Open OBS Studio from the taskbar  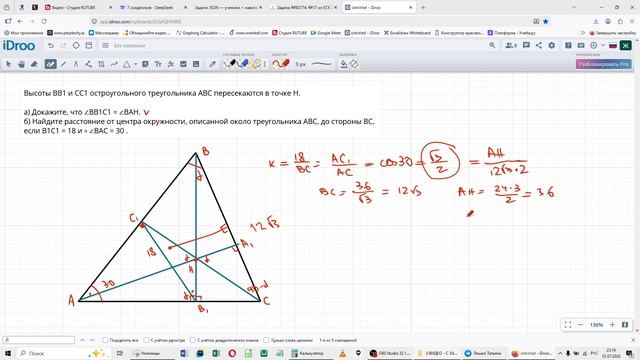391,353
